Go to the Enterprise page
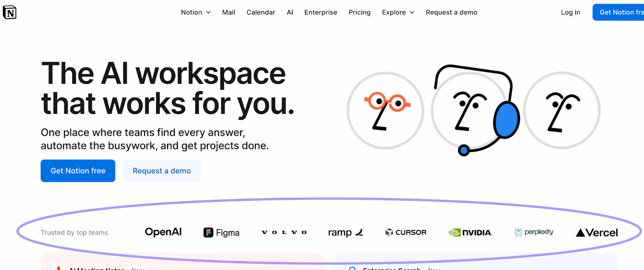Screen dimensions: 644x270 point(321,12)
